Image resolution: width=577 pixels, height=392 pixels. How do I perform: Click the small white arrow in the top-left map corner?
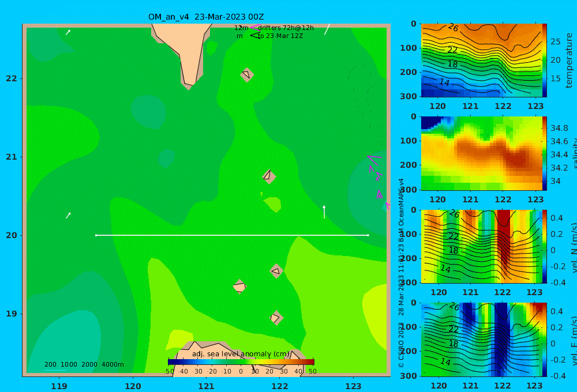coord(68,32)
